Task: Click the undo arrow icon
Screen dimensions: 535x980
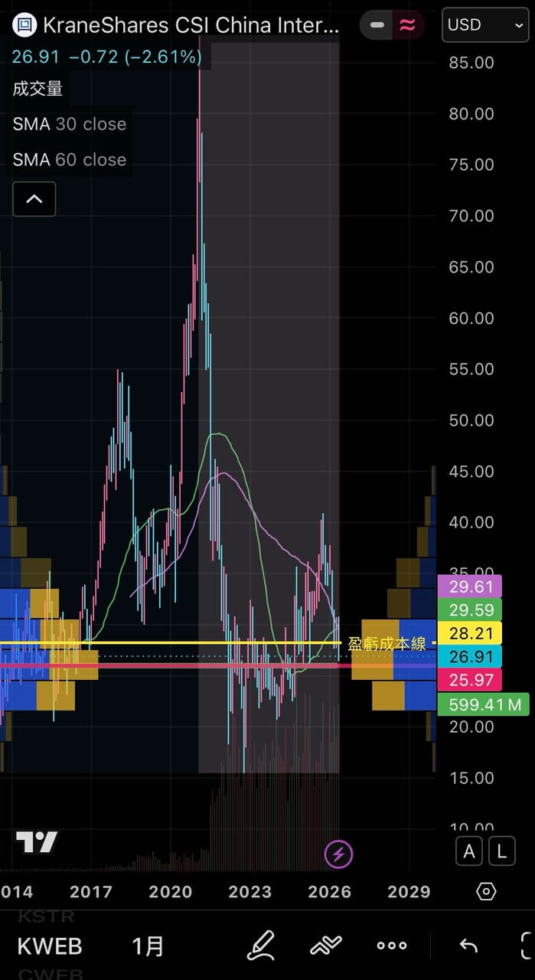Action: pos(468,946)
